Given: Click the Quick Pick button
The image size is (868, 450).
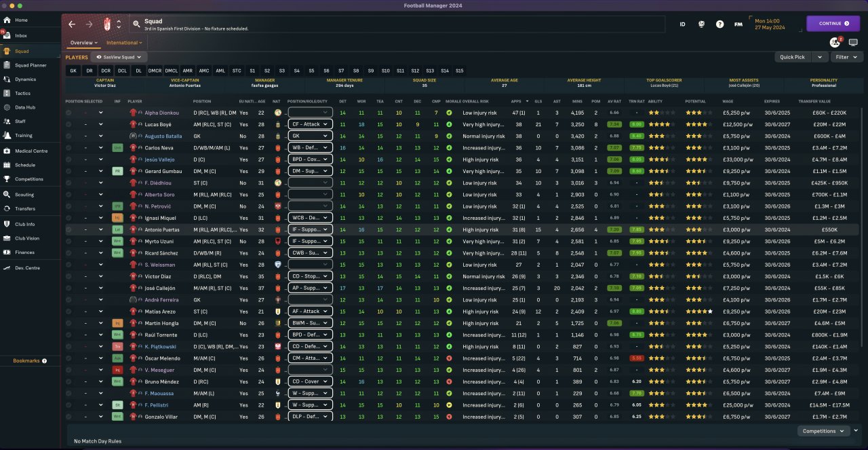Looking at the screenshot, I should click(792, 57).
